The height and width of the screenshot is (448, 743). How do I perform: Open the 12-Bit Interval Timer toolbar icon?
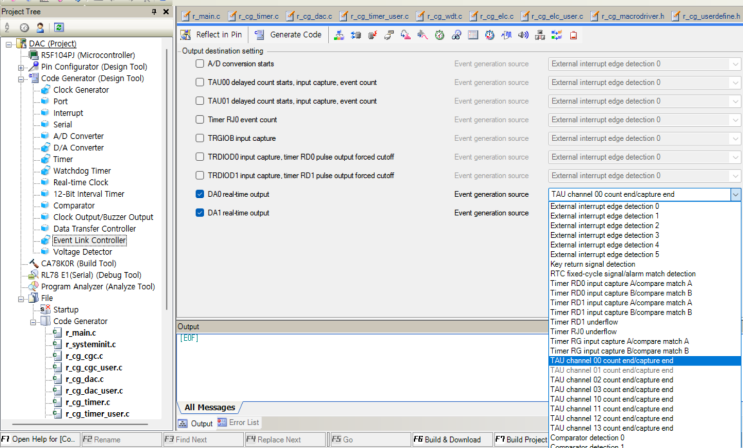(489, 35)
